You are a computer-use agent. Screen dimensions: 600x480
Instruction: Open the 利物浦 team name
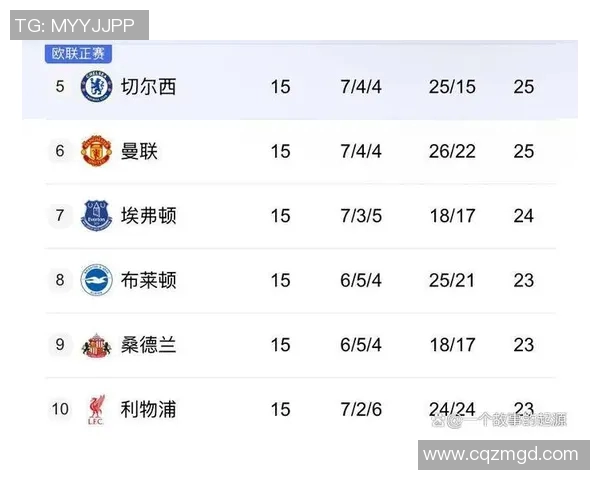[148, 409]
